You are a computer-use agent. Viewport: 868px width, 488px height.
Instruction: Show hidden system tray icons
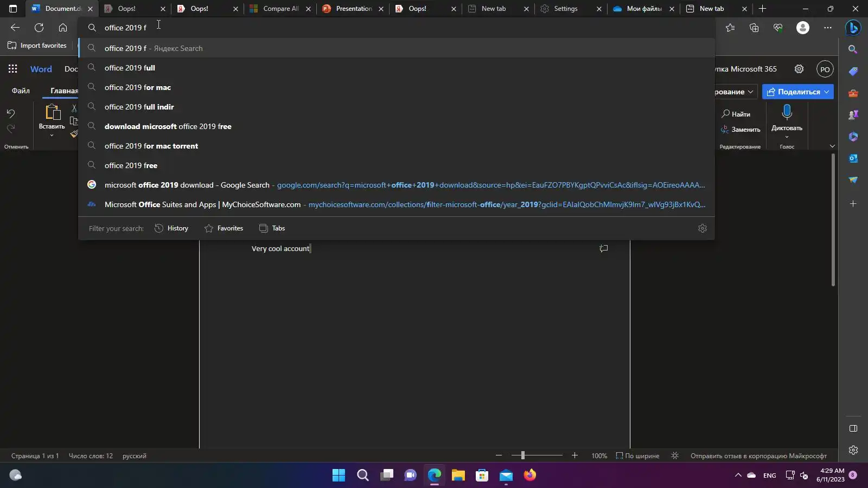pos(738,476)
